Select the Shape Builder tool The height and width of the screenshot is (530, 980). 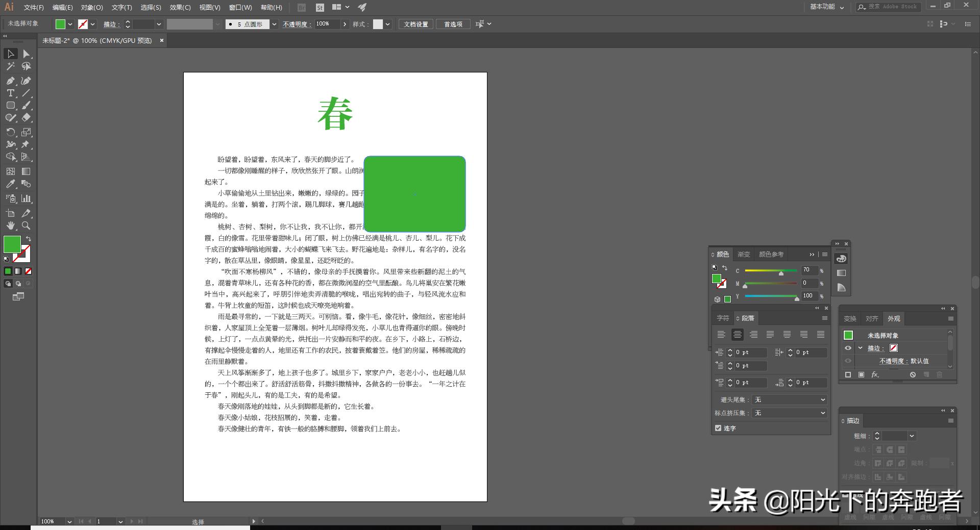point(10,157)
